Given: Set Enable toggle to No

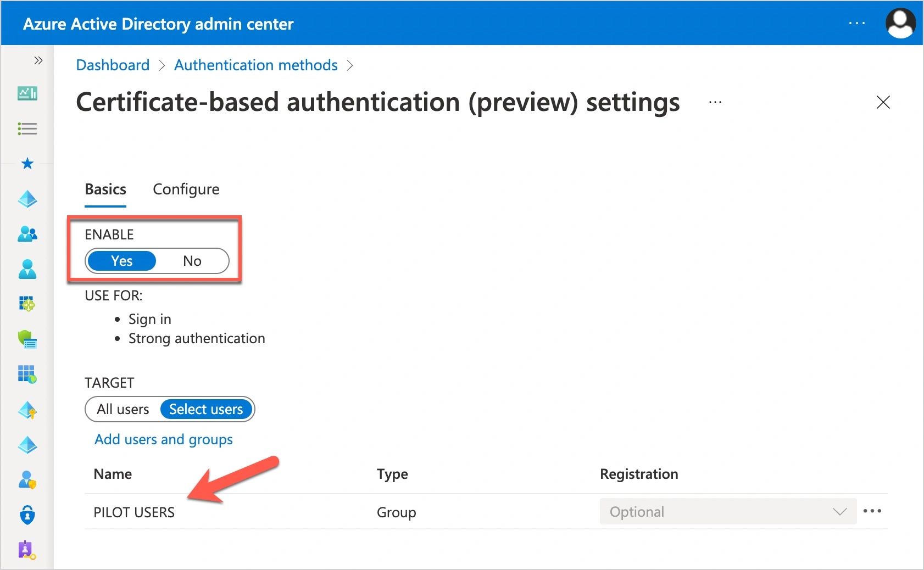Looking at the screenshot, I should click(192, 261).
